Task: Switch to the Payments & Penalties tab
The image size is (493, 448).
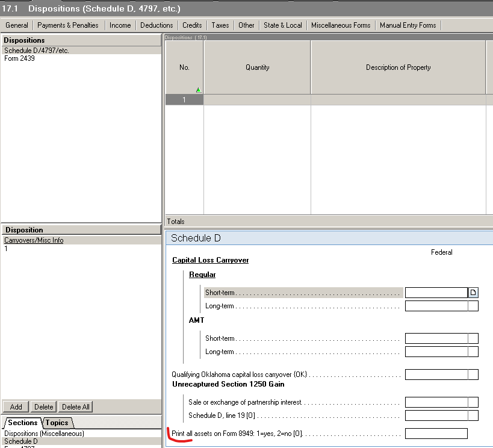Action: (68, 25)
